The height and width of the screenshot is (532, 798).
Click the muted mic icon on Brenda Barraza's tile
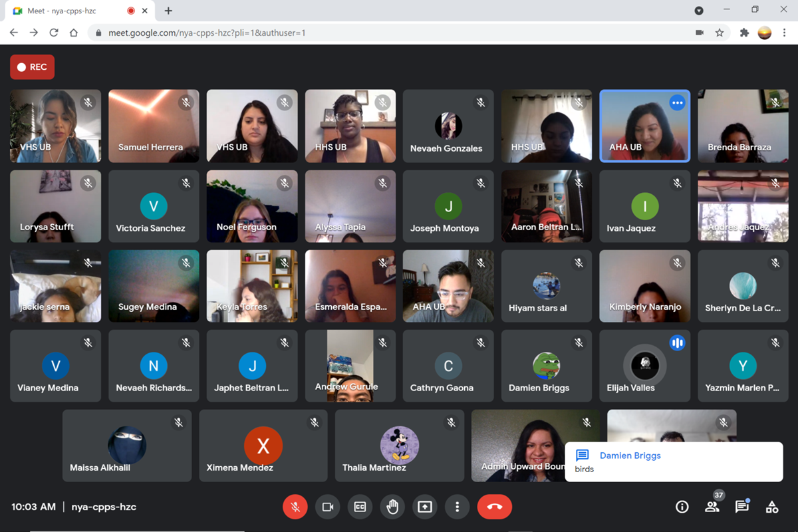tap(775, 102)
